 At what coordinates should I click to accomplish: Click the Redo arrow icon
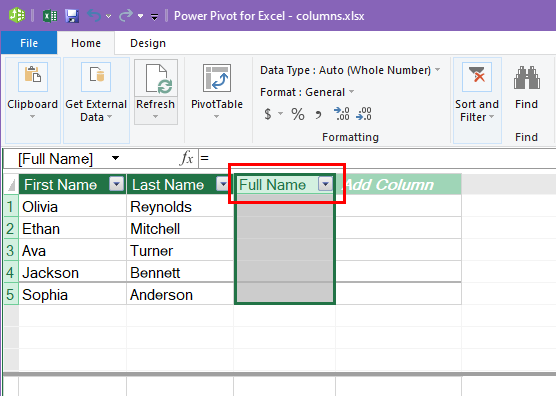126,16
